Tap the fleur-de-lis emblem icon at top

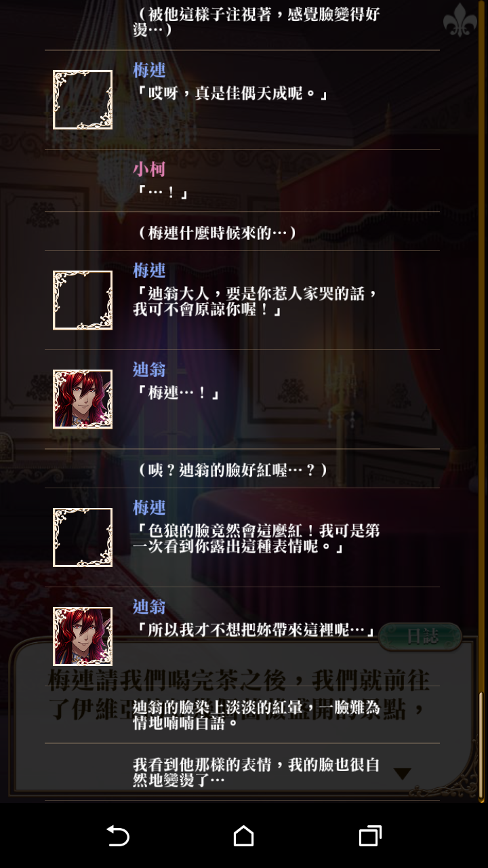(460, 20)
